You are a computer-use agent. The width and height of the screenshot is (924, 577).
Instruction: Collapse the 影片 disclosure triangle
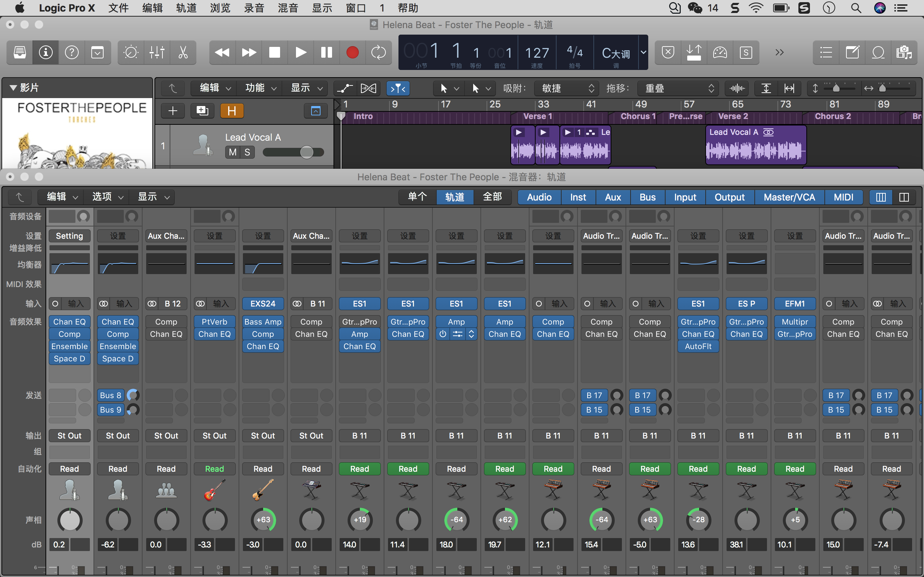coord(13,88)
